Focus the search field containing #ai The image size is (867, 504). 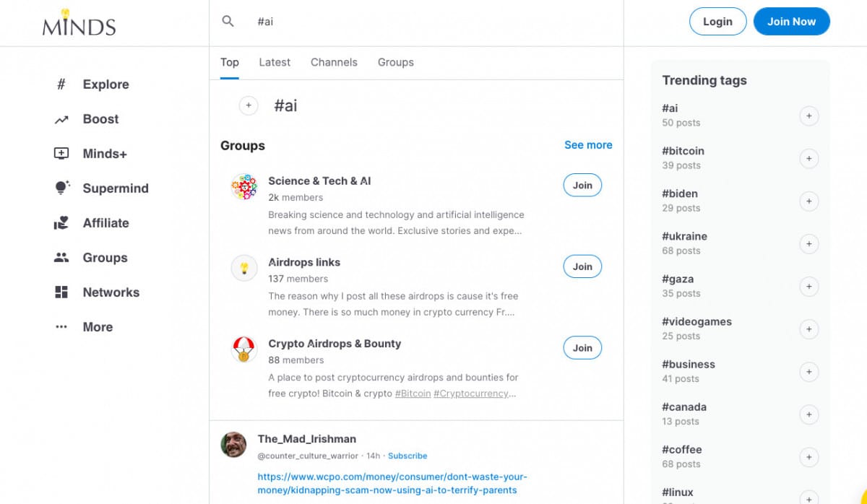(433, 22)
